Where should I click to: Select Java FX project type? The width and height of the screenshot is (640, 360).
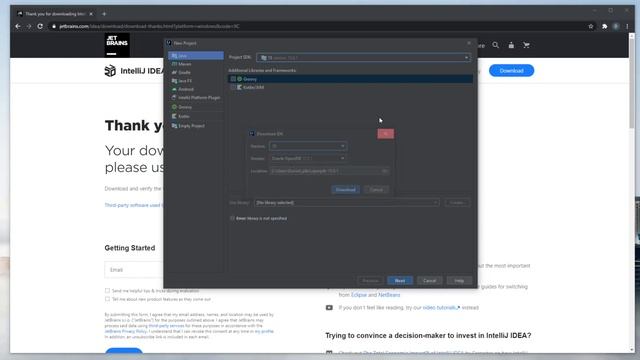click(x=196, y=81)
